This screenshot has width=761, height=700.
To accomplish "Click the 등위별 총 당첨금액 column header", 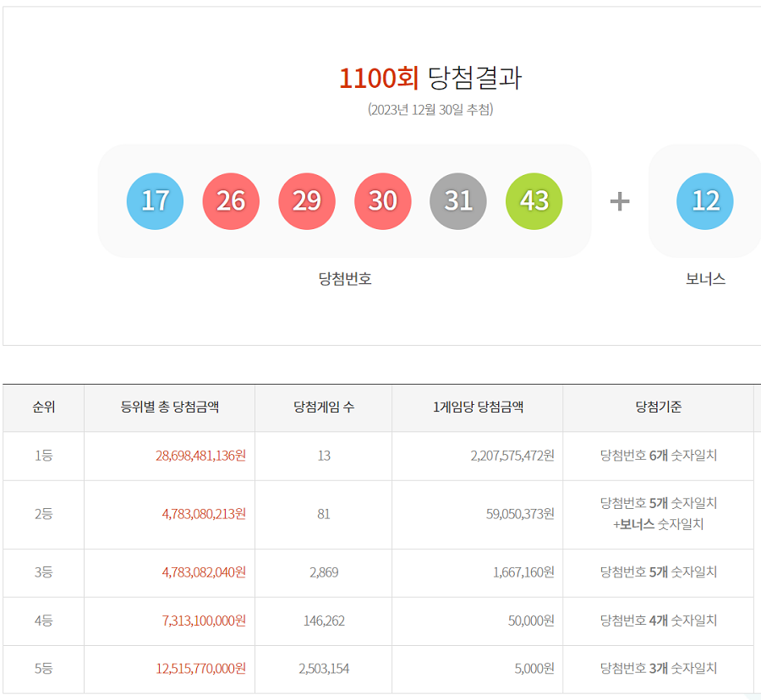I will point(170,407).
